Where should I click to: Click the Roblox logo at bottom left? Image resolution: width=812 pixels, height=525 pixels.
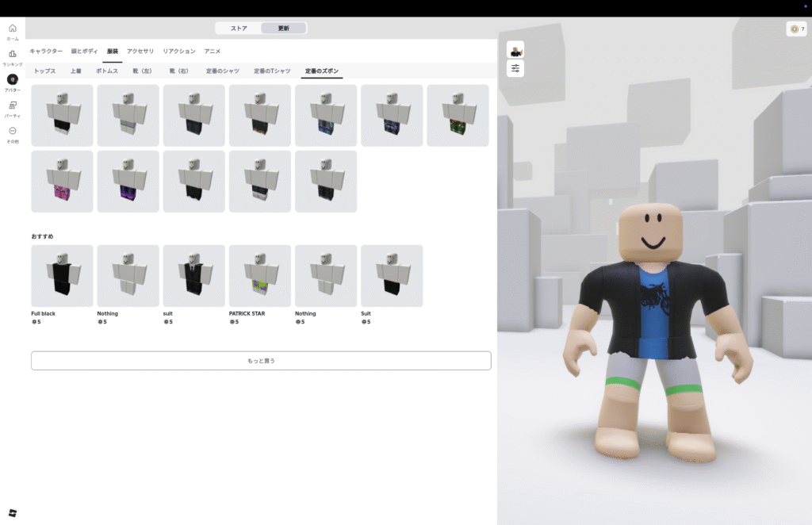pos(12,512)
